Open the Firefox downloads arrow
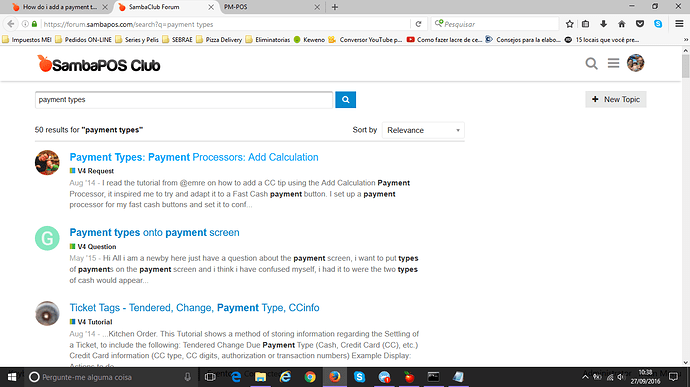The image size is (690, 387). [x=603, y=24]
